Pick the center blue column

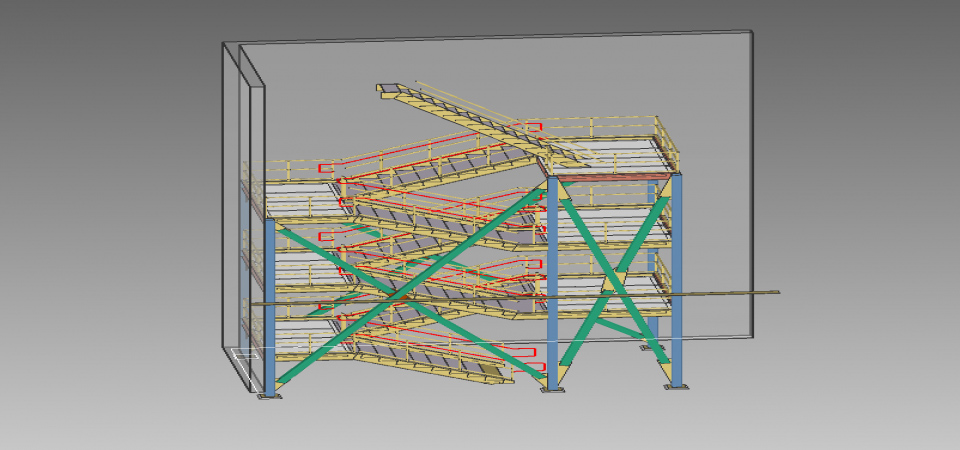[552, 280]
